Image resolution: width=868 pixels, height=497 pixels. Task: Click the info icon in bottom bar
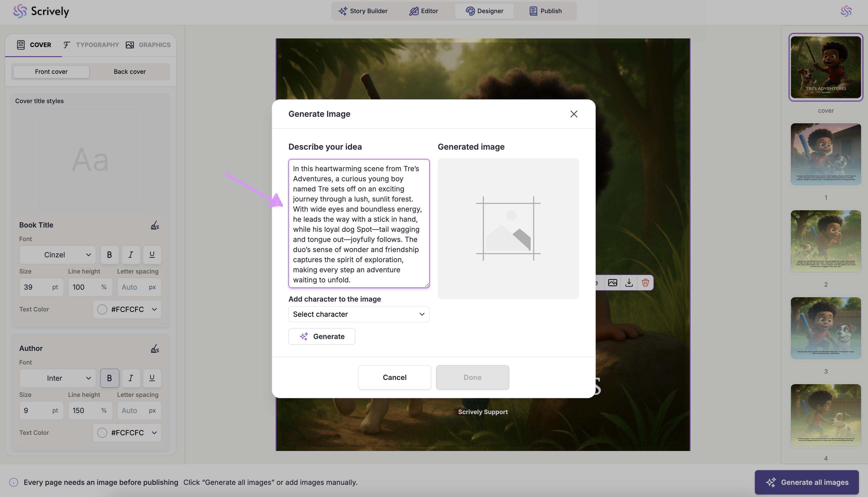14,482
